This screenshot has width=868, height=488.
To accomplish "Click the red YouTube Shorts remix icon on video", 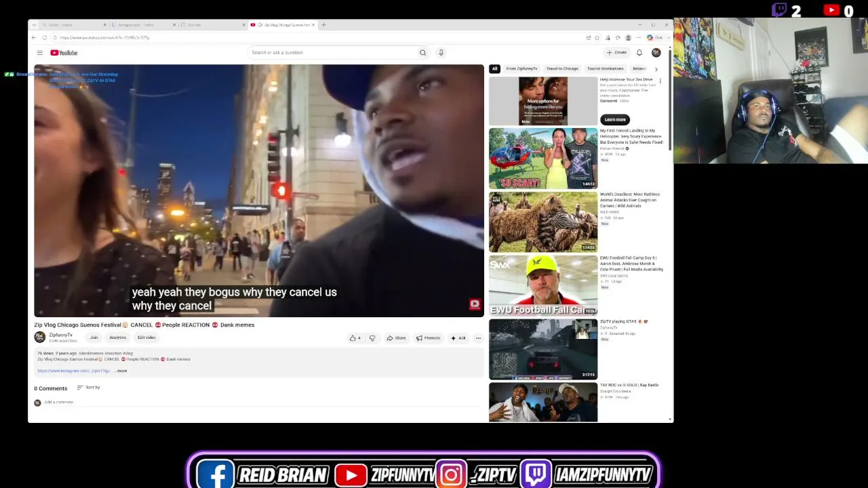I will tap(475, 304).
